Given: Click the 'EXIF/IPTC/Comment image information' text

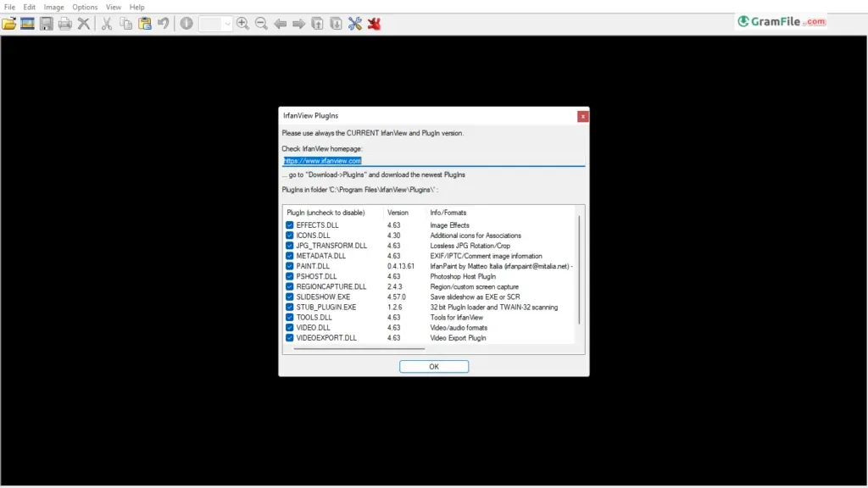Looking at the screenshot, I should tap(486, 256).
